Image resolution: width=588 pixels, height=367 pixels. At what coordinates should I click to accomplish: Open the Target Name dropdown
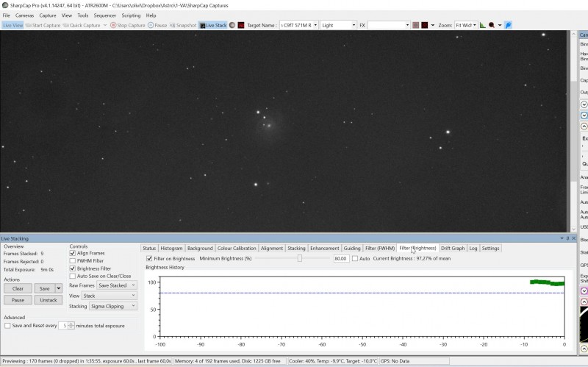(315, 25)
